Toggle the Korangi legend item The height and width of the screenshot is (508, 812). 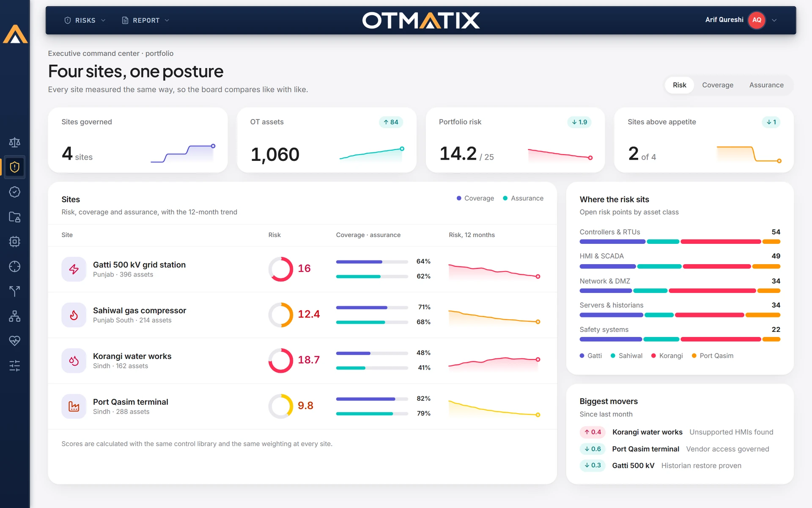(667, 356)
